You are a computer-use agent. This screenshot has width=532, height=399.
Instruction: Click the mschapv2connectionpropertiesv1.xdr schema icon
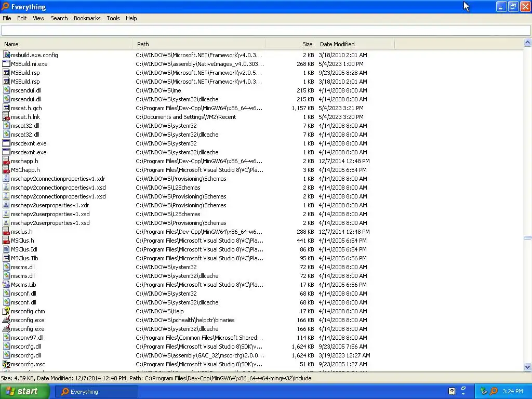tap(6, 179)
